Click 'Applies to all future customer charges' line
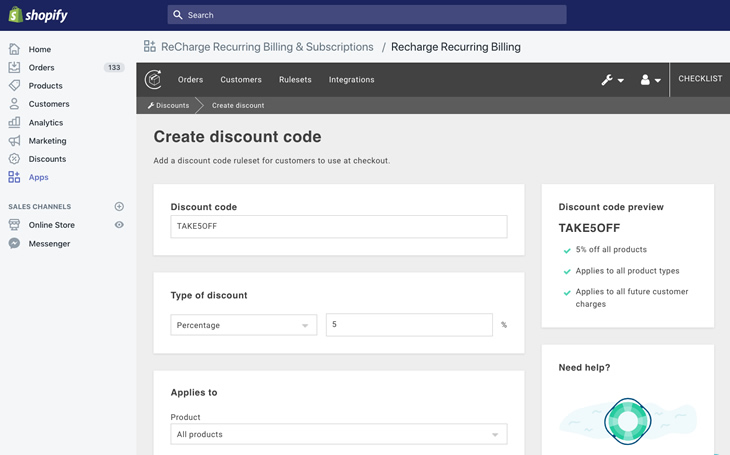Image resolution: width=730 pixels, height=455 pixels. tap(632, 298)
